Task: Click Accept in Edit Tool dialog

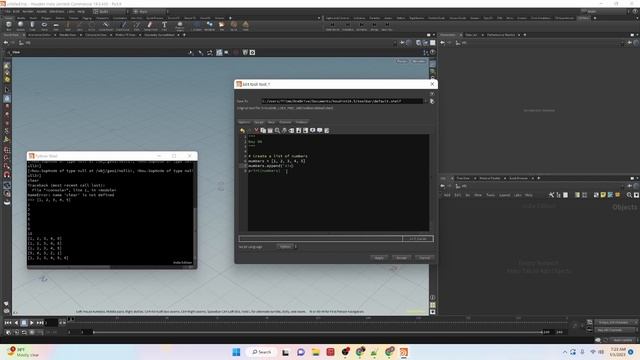Action: pyautogui.click(x=402, y=258)
